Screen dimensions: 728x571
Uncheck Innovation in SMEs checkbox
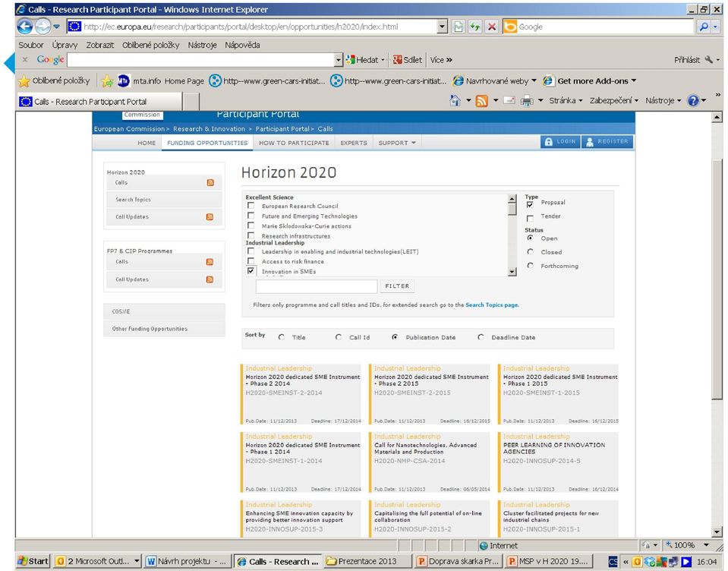click(x=251, y=271)
